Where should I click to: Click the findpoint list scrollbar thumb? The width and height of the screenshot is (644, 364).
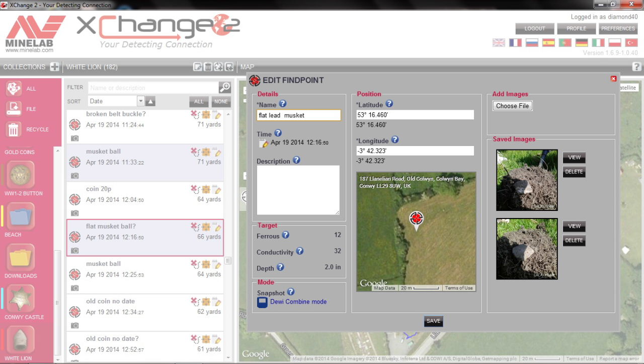pyautogui.click(x=228, y=261)
